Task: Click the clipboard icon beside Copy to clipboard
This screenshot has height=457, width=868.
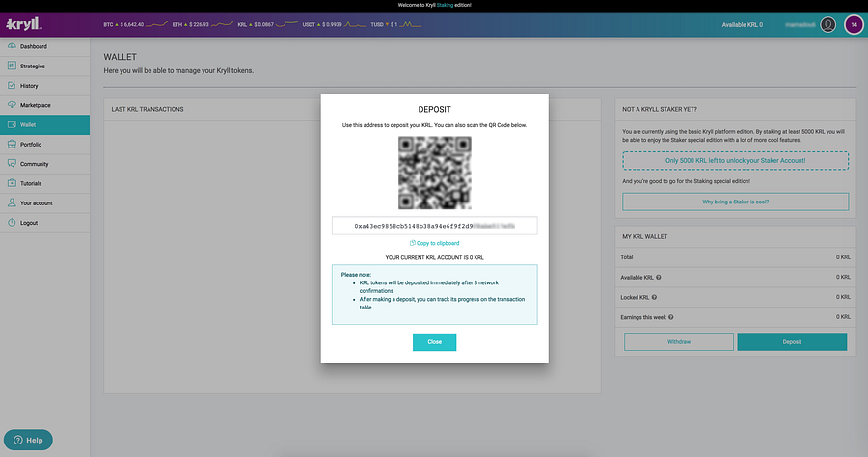Action: (x=413, y=243)
